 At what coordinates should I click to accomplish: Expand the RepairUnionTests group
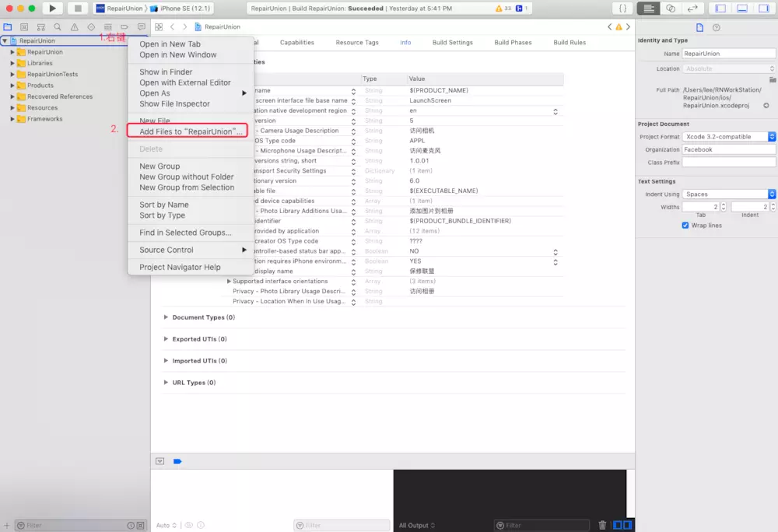(12, 75)
